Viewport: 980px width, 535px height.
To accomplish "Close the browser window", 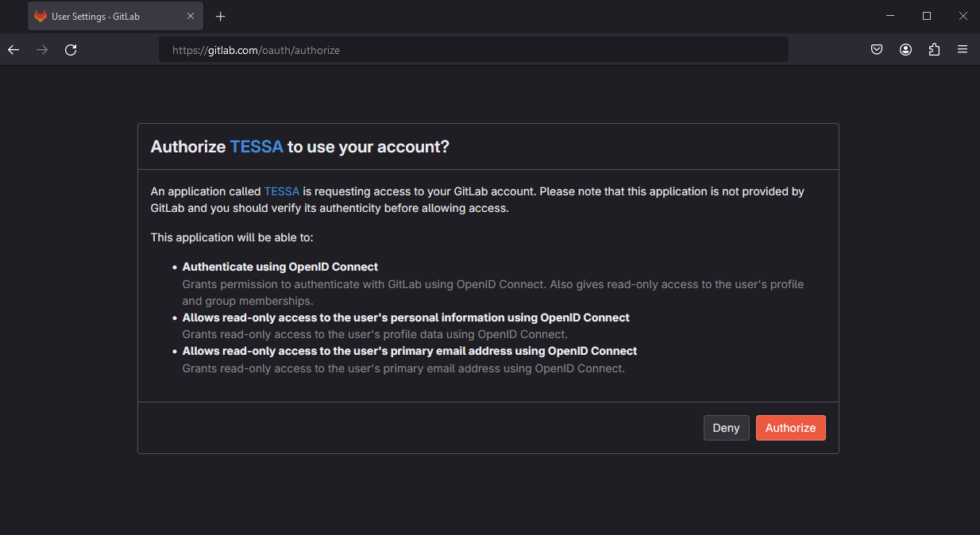I will pyautogui.click(x=963, y=16).
